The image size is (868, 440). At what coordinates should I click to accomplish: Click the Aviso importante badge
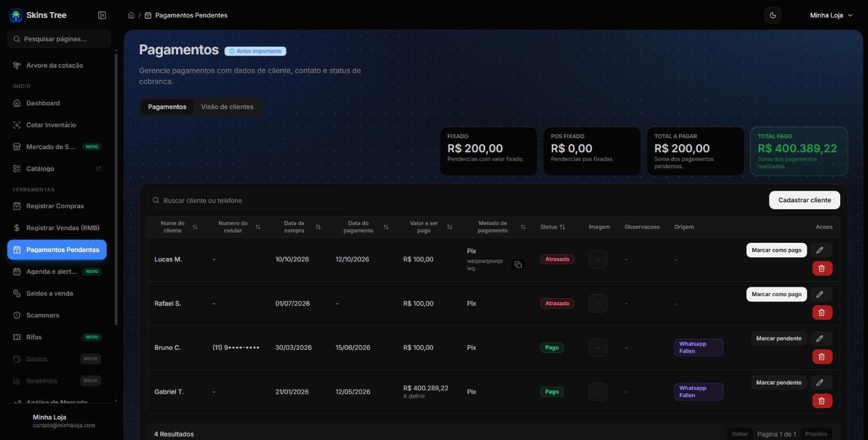click(x=255, y=51)
